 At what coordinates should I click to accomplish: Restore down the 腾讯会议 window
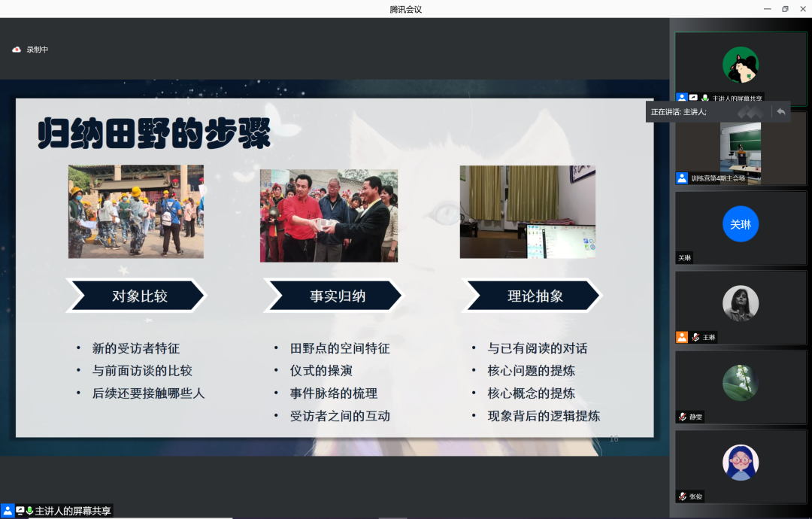[x=785, y=9]
